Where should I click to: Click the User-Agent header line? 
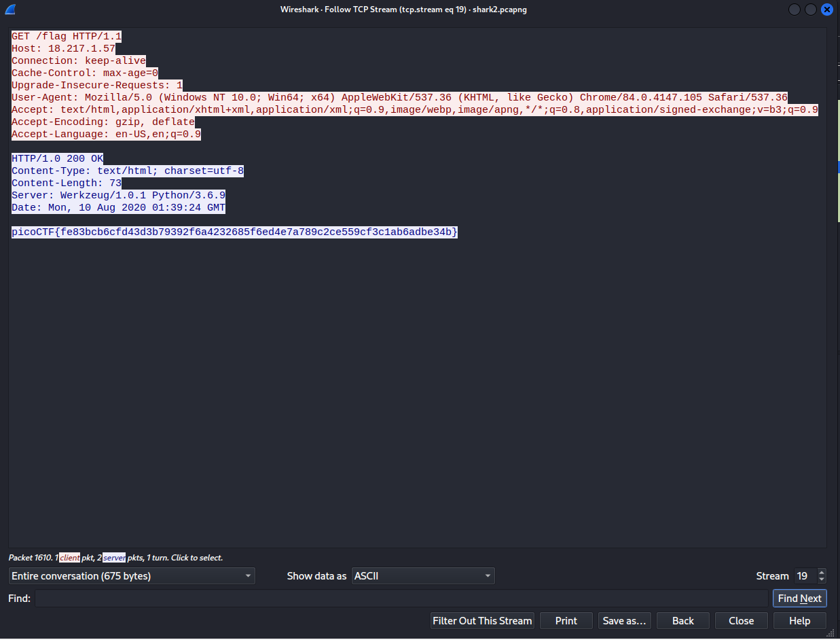pos(400,98)
